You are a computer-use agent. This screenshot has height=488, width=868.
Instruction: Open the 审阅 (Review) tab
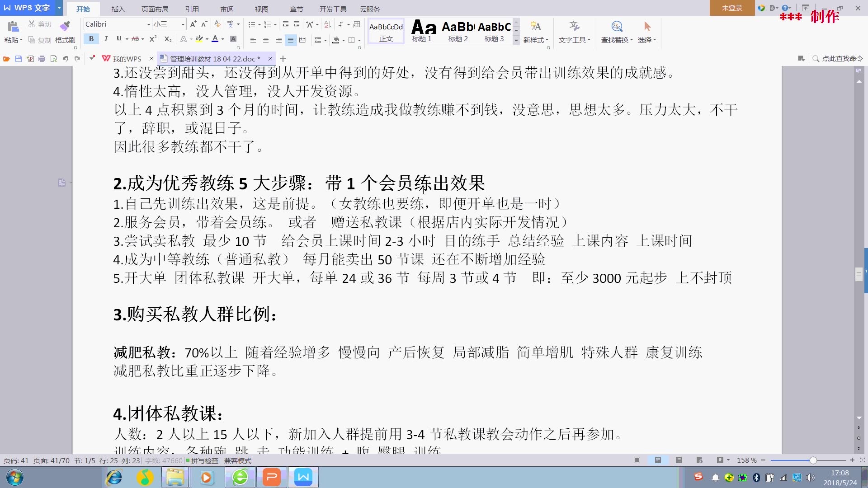tap(227, 9)
